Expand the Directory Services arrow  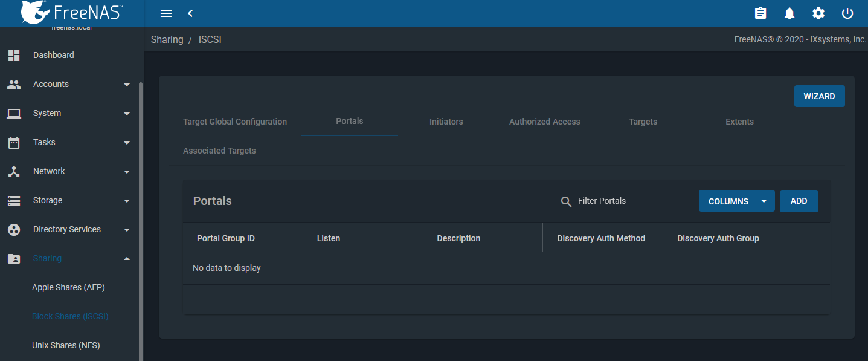(x=127, y=230)
